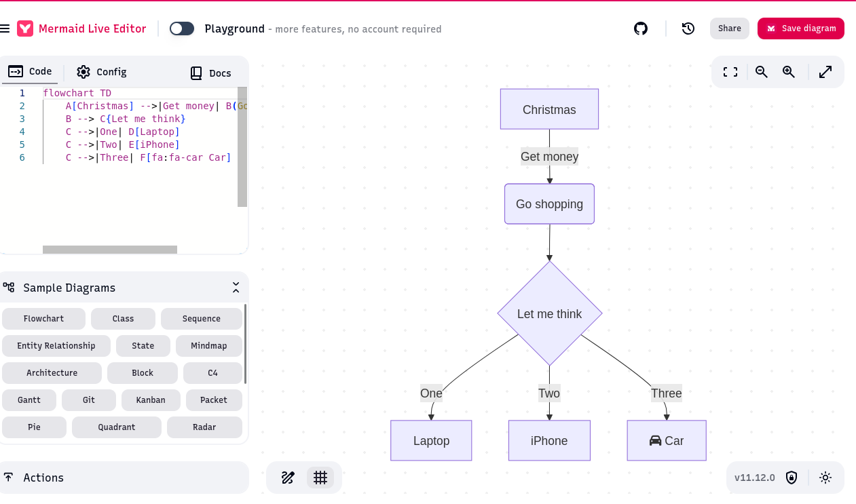The width and height of the screenshot is (856, 504).
Task: Click the Save diagram button
Action: 800,28
